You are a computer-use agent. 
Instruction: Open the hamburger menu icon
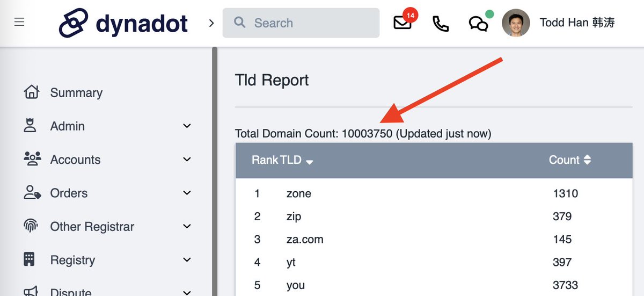(x=19, y=23)
